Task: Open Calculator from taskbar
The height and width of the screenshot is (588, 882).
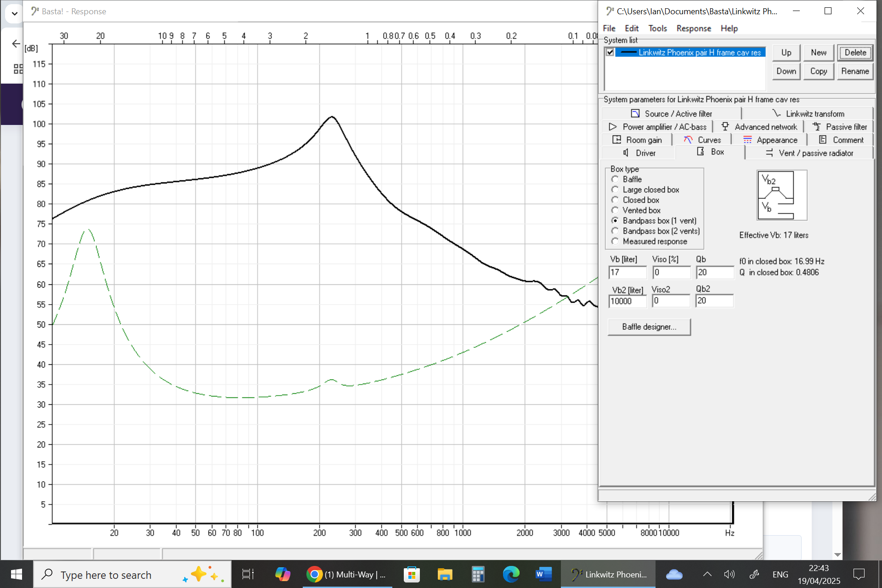Action: [x=478, y=574]
